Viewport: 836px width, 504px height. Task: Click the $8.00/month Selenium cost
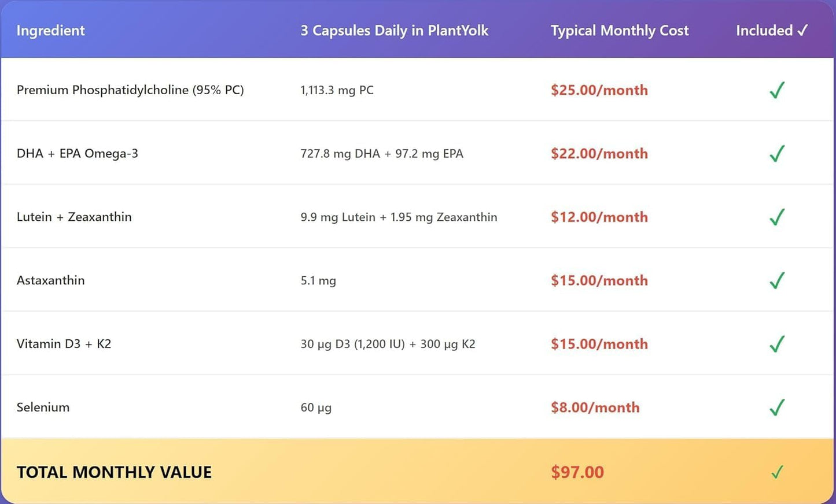pos(595,407)
